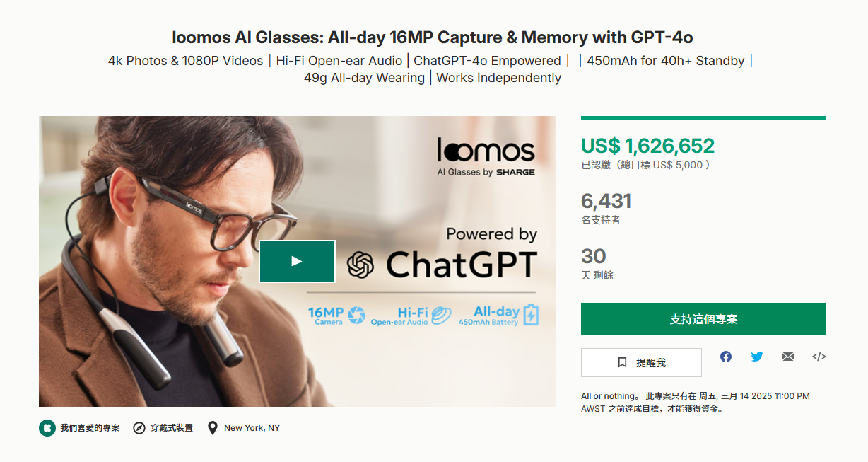Click the green funding progress bar
868x462 pixels.
tap(703, 118)
